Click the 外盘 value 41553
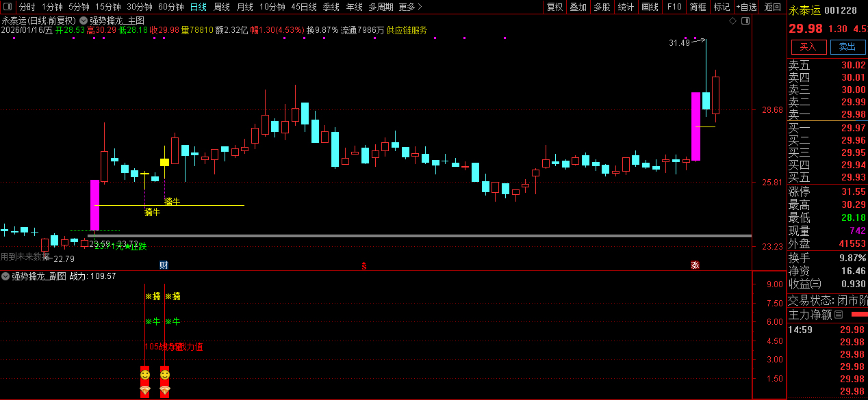 pyautogui.click(x=851, y=243)
